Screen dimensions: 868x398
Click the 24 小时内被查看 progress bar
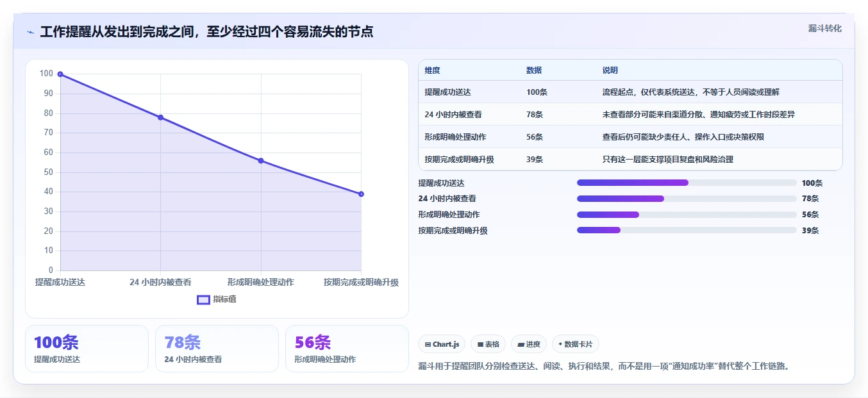(687, 199)
